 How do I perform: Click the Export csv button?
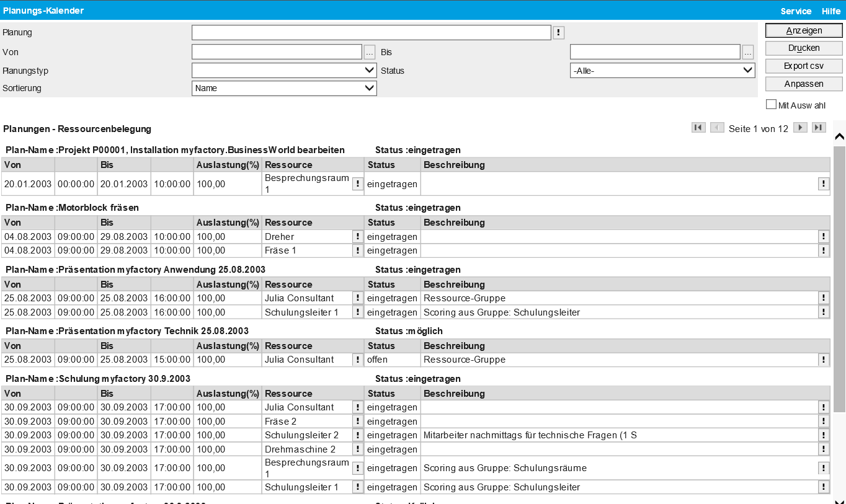click(804, 66)
